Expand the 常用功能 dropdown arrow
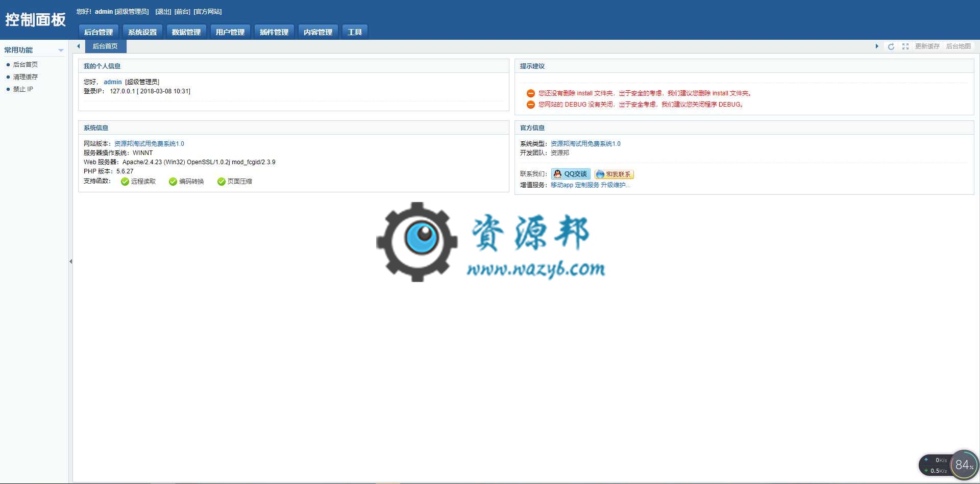The width and height of the screenshot is (980, 484). pyautogui.click(x=61, y=50)
